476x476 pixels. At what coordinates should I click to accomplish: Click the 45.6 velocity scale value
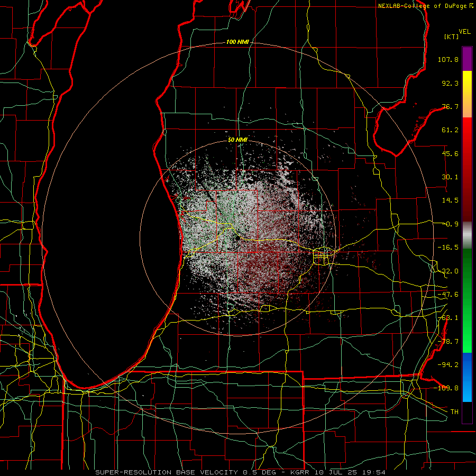[450, 153]
